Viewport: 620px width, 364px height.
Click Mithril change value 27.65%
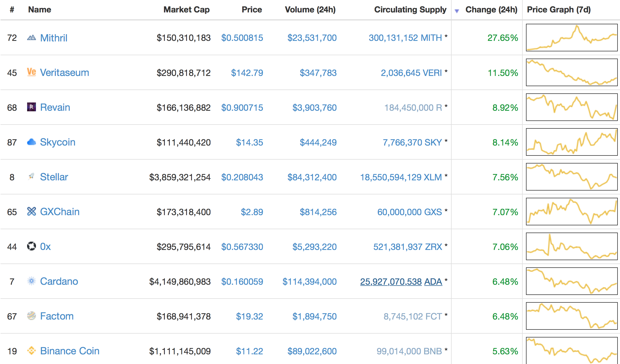(502, 38)
